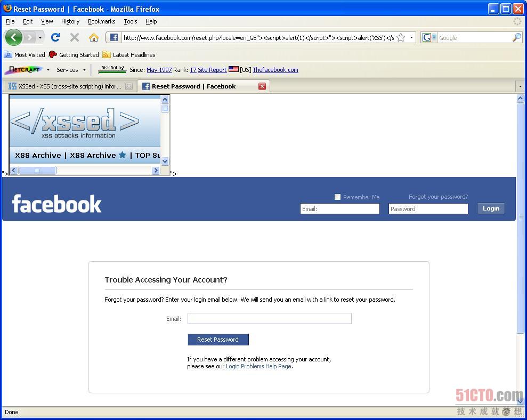Click the Login button
This screenshot has height=420, width=527.
click(491, 208)
